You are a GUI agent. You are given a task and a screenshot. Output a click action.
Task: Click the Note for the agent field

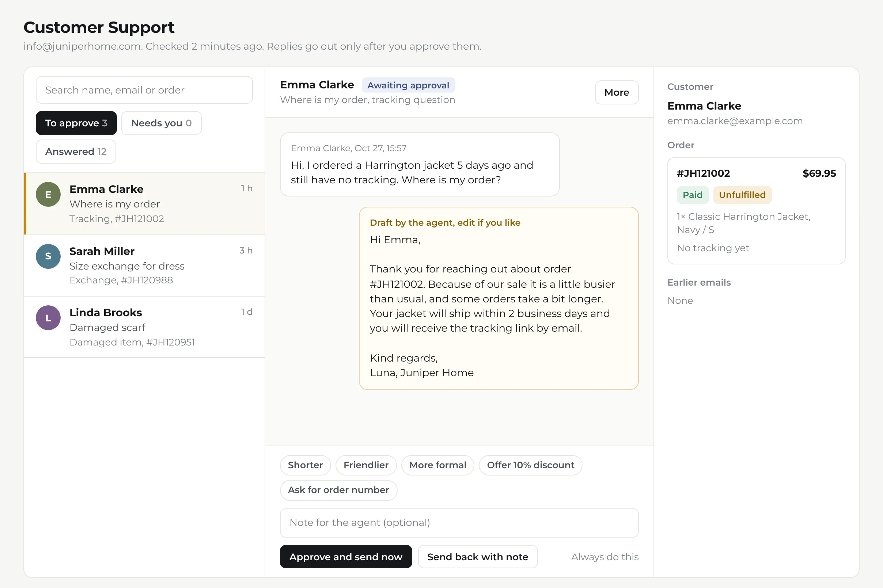[x=459, y=522]
